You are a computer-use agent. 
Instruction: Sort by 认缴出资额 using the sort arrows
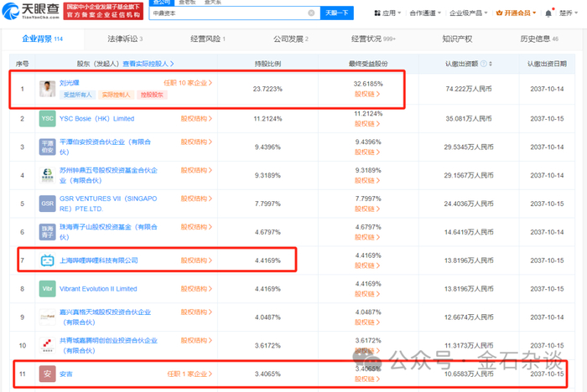pyautogui.click(x=491, y=64)
